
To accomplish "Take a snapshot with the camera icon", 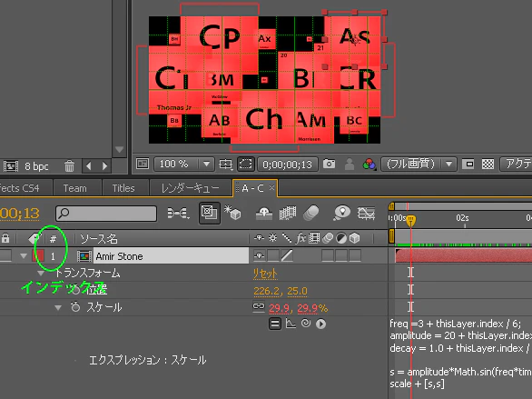I will coord(329,164).
